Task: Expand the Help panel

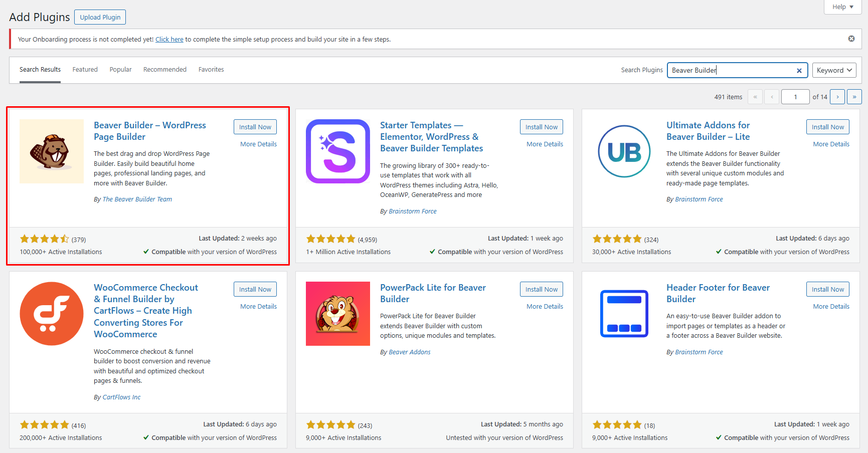Action: coord(843,7)
